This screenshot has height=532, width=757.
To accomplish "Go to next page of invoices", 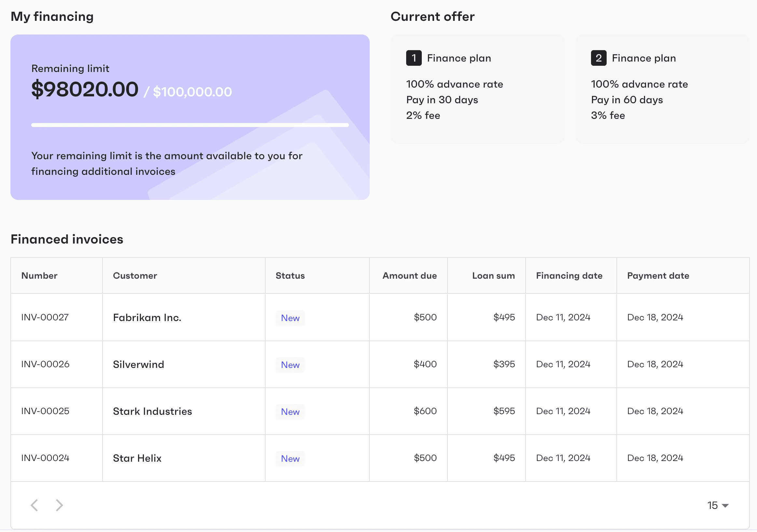I will [59, 505].
